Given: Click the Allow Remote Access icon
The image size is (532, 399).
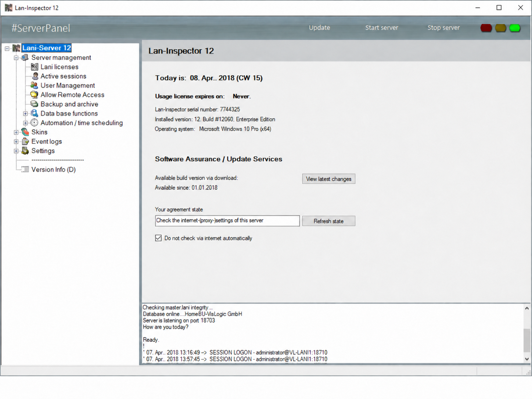Looking at the screenshot, I should 34,95.
